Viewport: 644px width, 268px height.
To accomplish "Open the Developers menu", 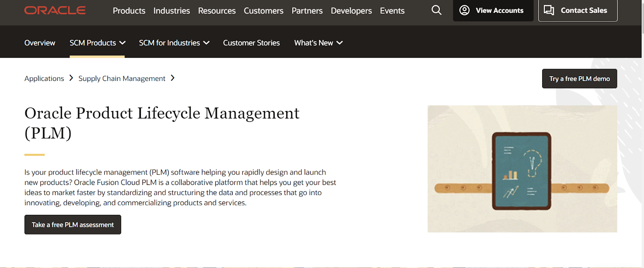I will 351,11.
